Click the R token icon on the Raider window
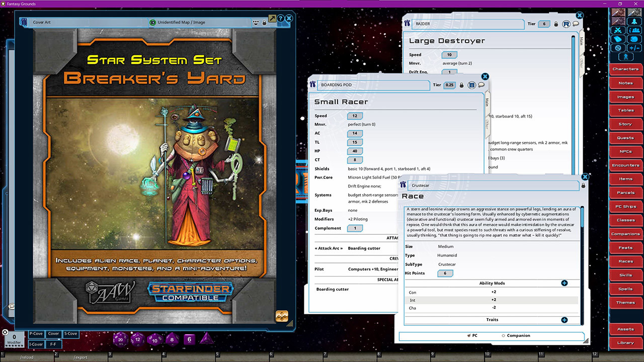The image size is (644, 362). click(x=566, y=24)
